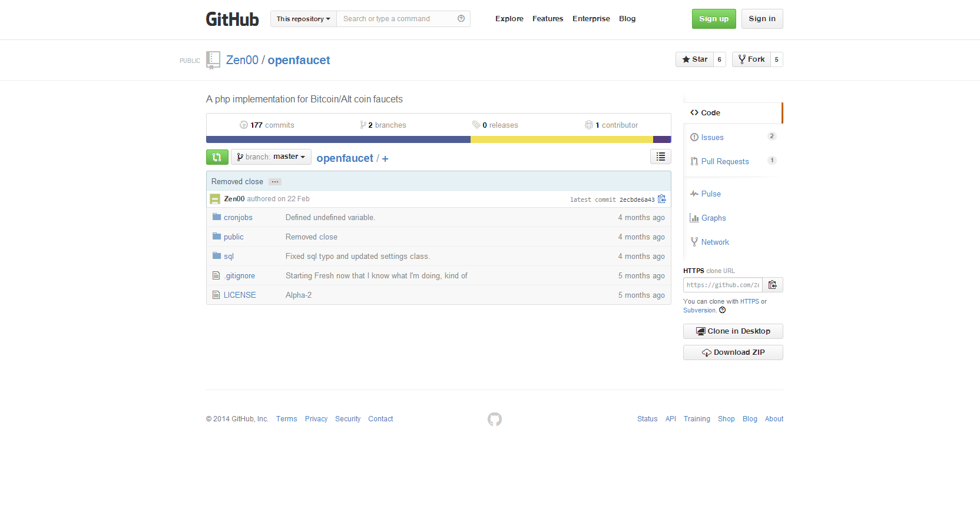980x529 pixels.
Task: Open the Issues tab
Action: pos(733,137)
